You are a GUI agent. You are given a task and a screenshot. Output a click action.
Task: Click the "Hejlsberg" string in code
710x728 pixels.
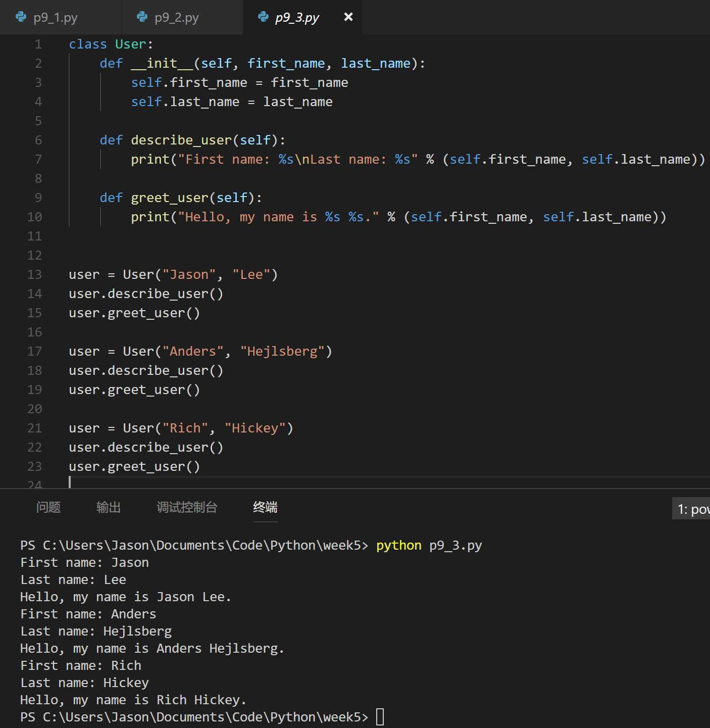coord(283,352)
